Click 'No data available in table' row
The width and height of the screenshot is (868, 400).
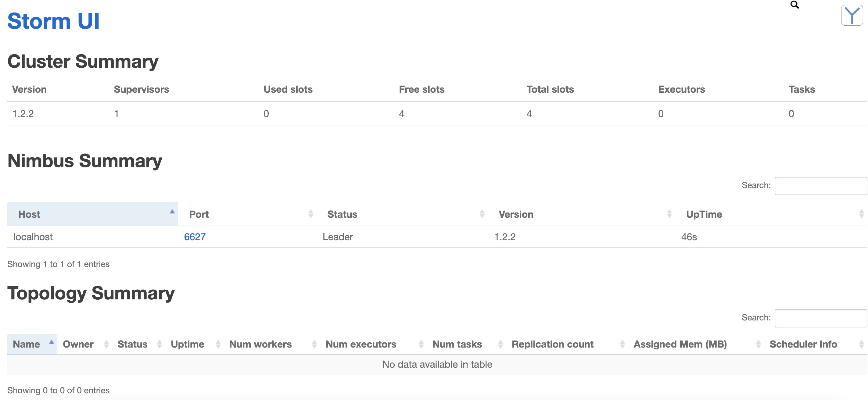point(437,364)
